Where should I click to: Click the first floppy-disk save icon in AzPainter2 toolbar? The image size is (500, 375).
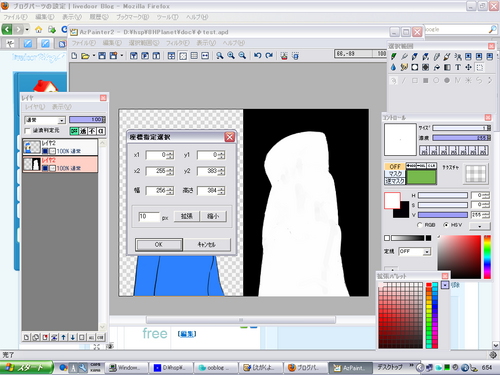point(102,56)
